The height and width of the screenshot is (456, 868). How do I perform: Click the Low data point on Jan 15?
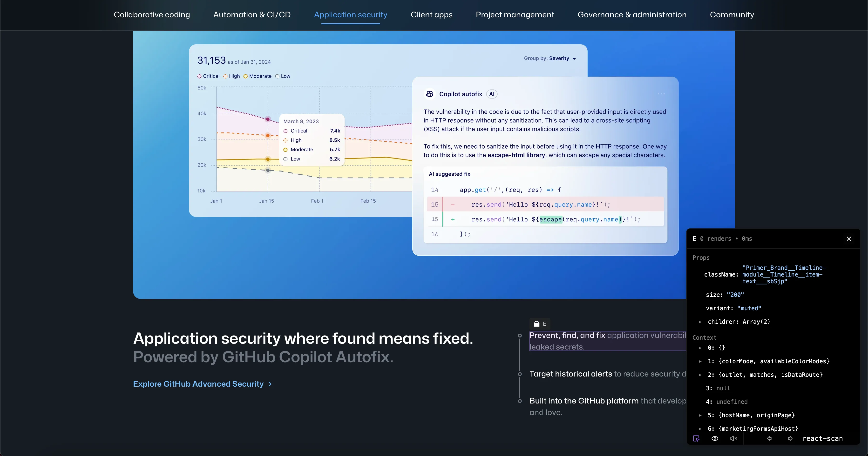point(268,170)
